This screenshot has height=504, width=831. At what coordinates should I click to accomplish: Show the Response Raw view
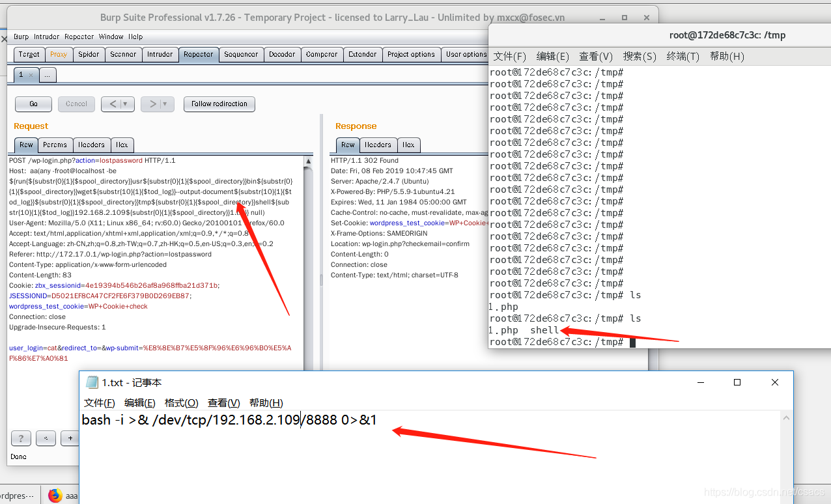[x=348, y=145]
